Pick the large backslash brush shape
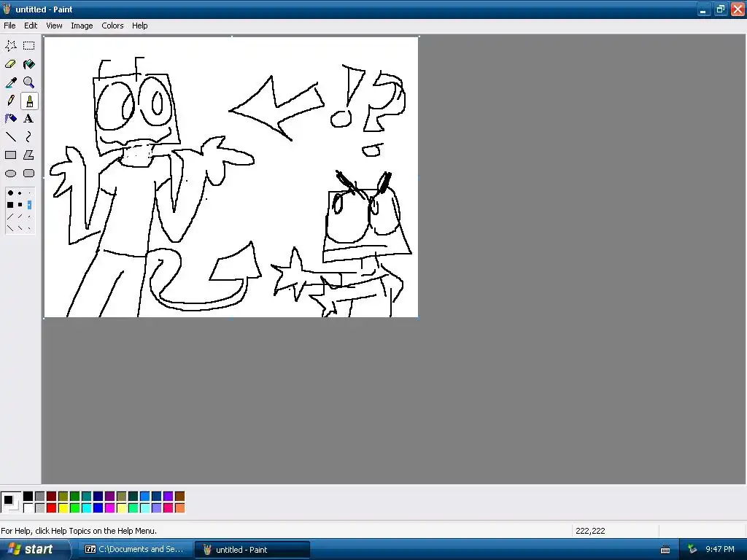 click(x=10, y=228)
